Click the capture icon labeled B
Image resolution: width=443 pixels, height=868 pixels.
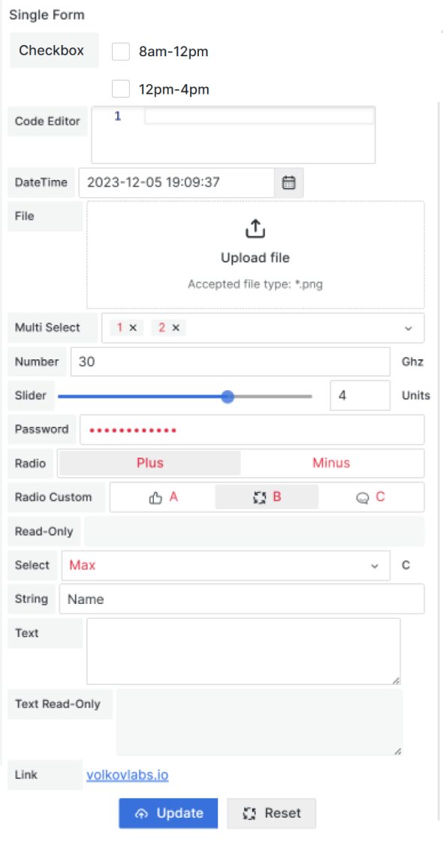pos(258,497)
